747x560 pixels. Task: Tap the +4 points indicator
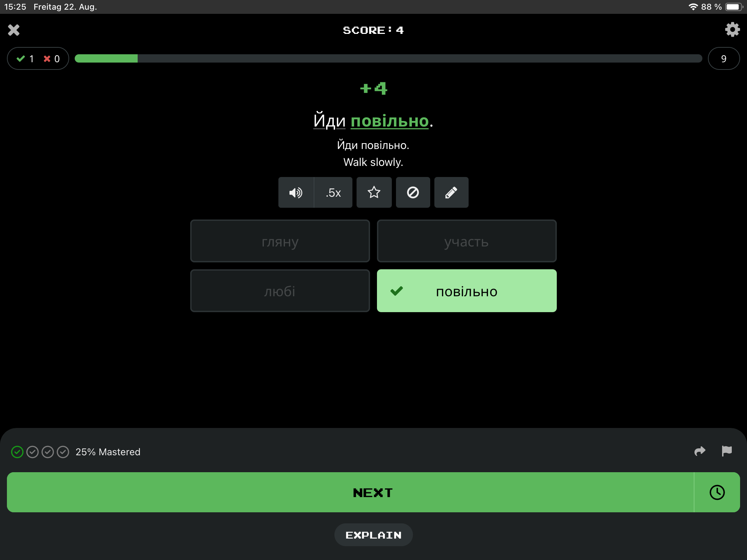click(373, 88)
